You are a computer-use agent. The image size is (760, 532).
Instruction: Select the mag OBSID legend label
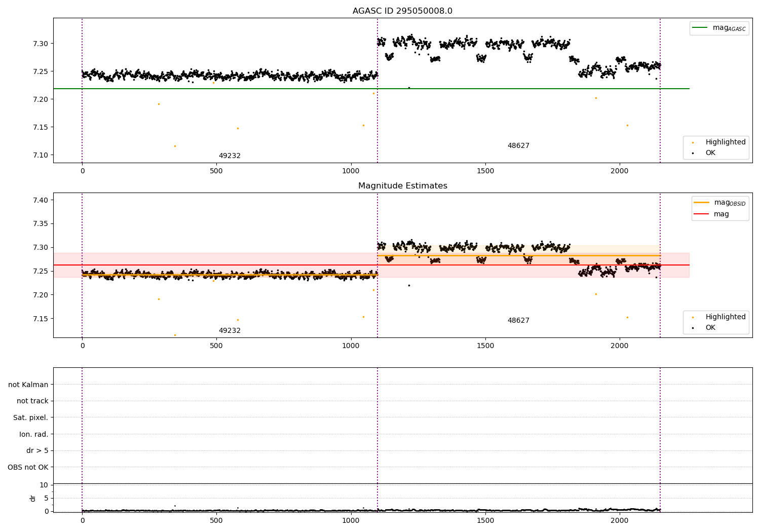(730, 203)
